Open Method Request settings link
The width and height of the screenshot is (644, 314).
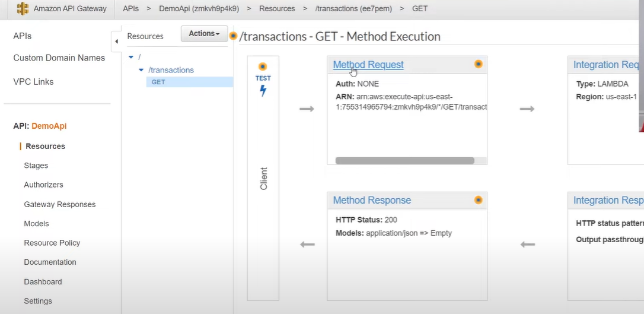click(x=368, y=65)
